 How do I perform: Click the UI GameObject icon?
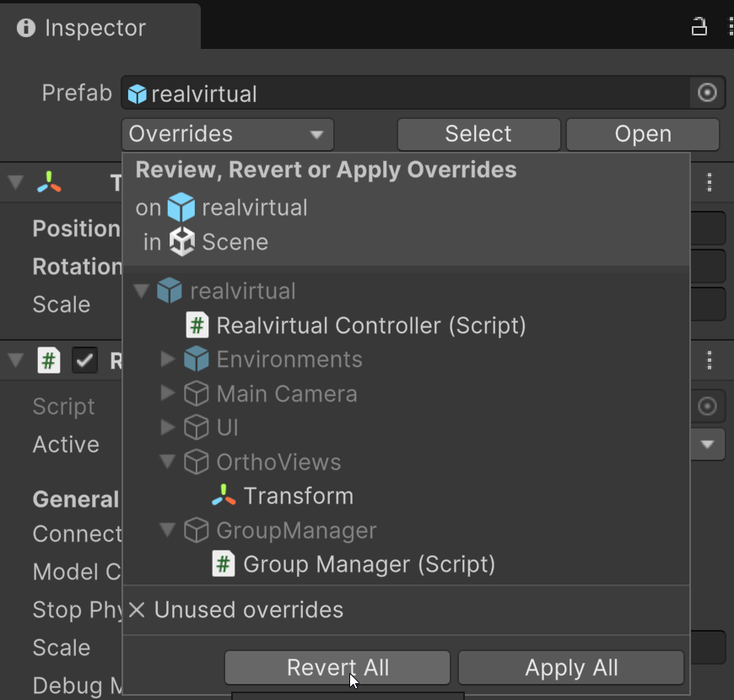click(x=196, y=428)
